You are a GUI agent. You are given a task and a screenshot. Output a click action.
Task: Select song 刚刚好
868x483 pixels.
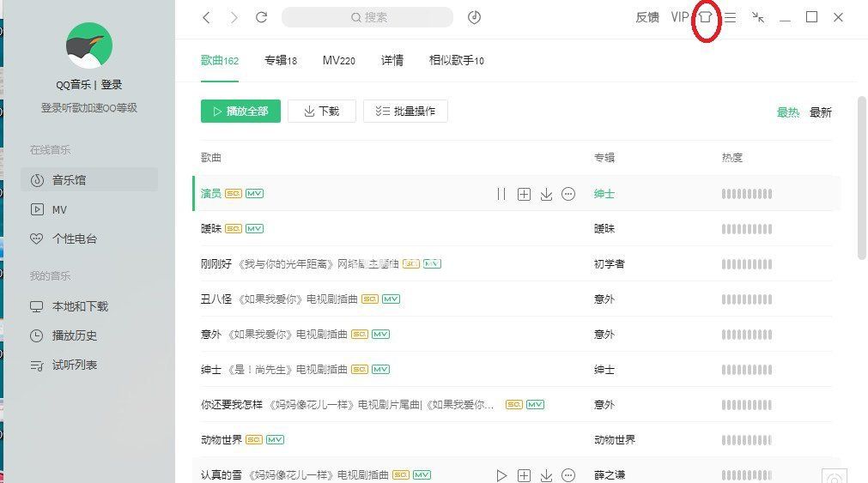click(216, 264)
